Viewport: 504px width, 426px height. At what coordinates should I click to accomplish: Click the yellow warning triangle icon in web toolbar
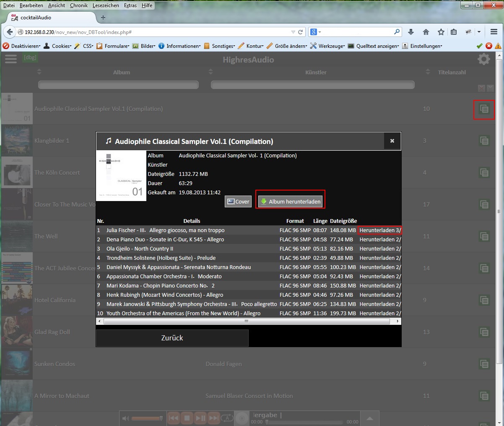(x=498, y=46)
